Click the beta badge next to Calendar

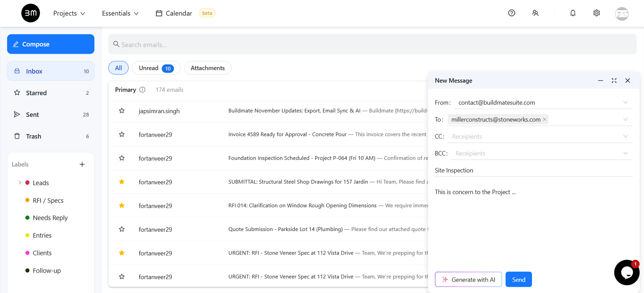point(207,13)
